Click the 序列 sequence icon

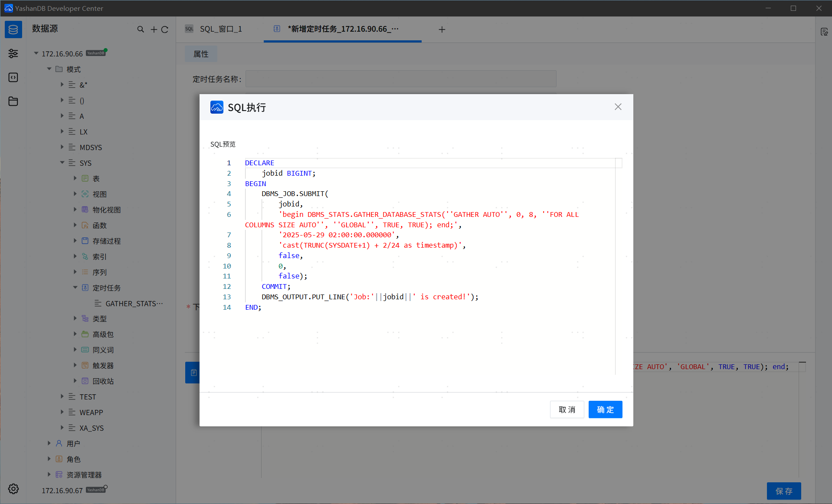85,272
